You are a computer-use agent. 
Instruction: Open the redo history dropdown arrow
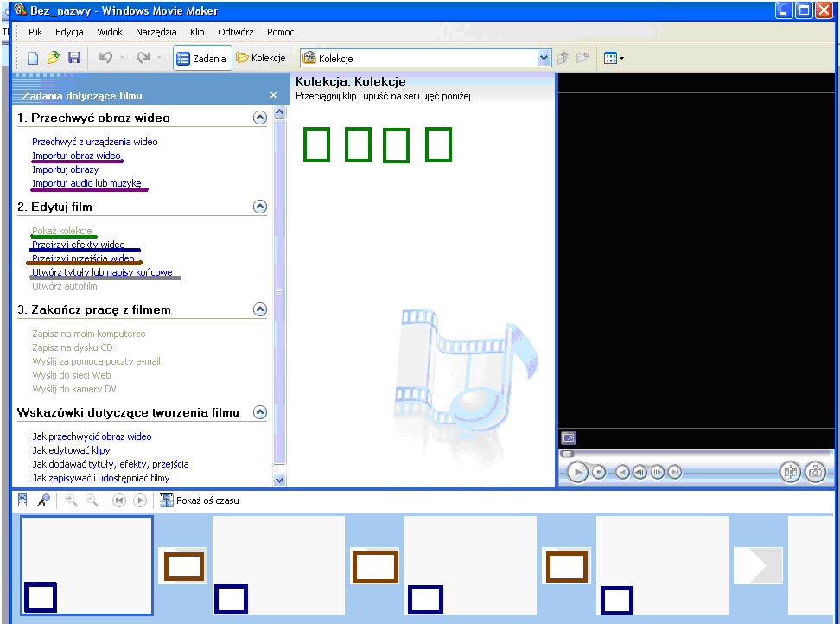click(x=159, y=58)
